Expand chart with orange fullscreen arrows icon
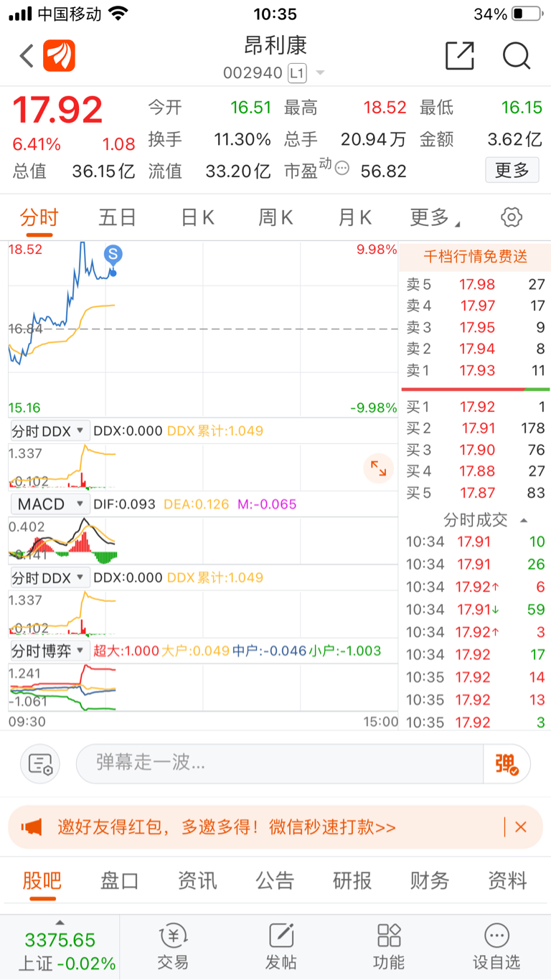 [378, 469]
